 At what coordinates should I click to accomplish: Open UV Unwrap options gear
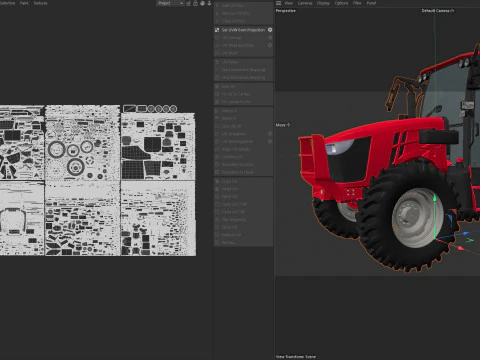270,38
